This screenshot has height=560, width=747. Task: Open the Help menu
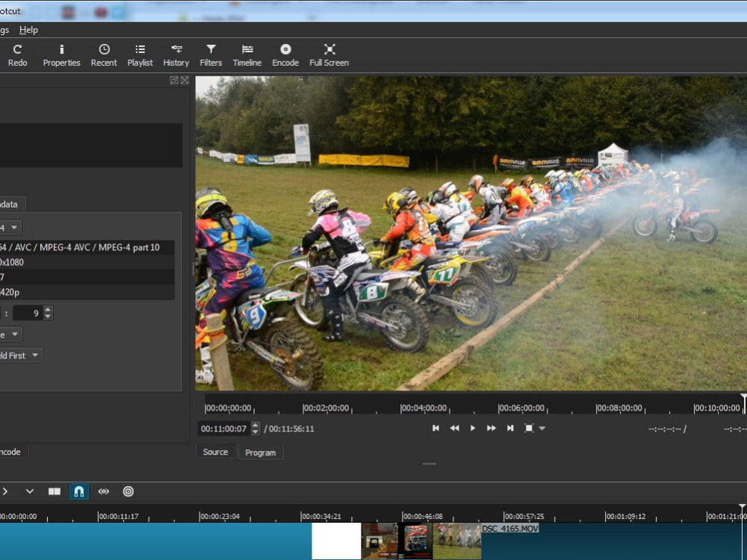[x=28, y=30]
